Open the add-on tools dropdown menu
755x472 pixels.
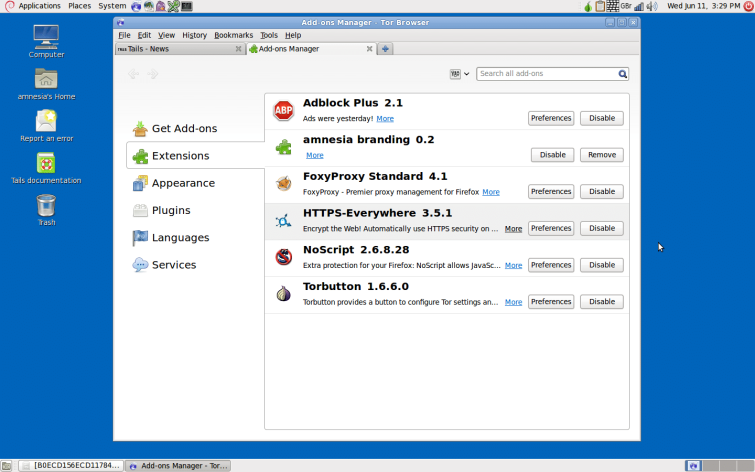(x=459, y=74)
